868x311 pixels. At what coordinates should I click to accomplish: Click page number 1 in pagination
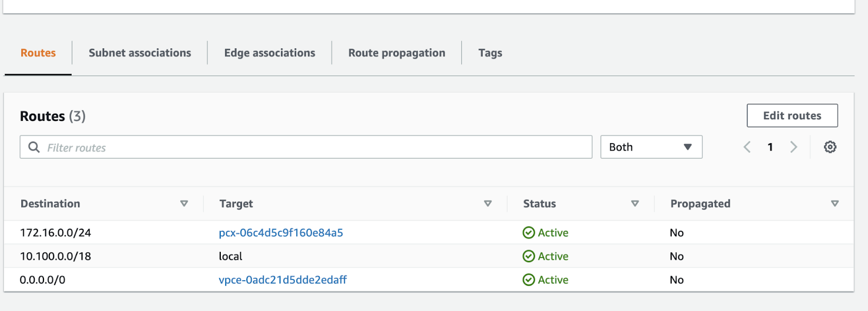coord(770,147)
